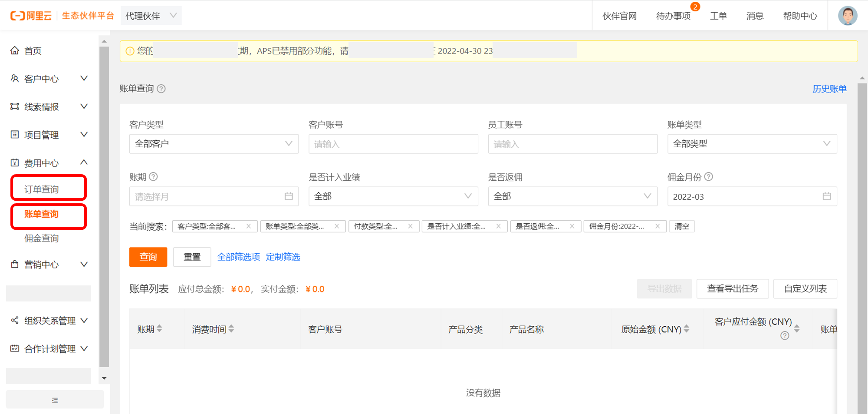Click the 线索情报 sidebar icon
The image size is (868, 414).
[15, 106]
